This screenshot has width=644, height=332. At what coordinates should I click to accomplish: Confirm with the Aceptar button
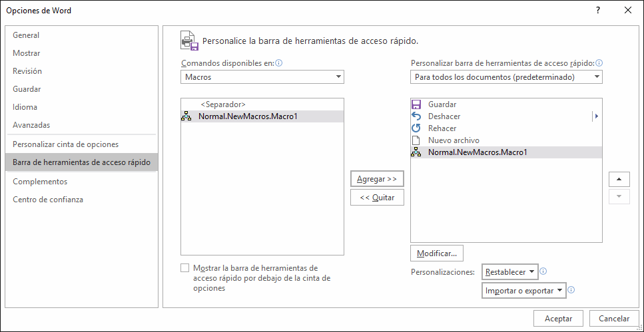(559, 319)
